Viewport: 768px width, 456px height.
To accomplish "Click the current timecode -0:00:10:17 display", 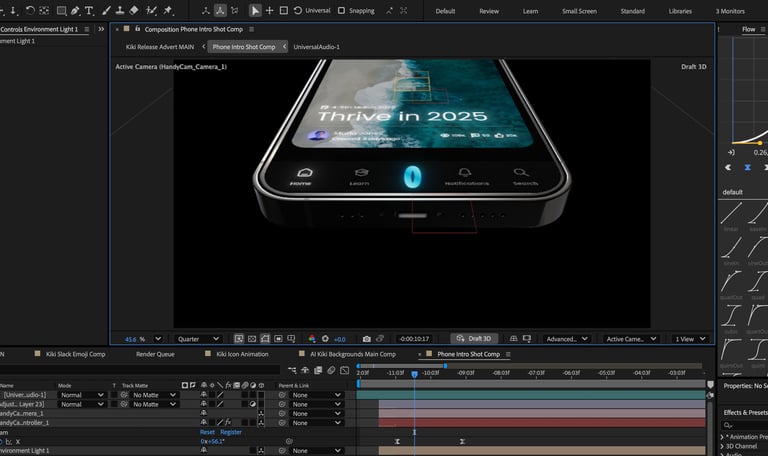I will point(414,338).
